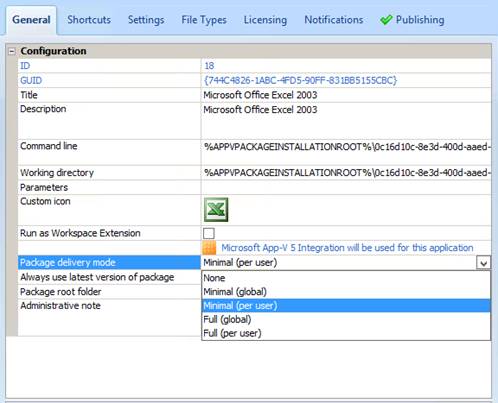Screen dimensions: 498x403
Task: Click Package root folder label
Action: point(61,292)
